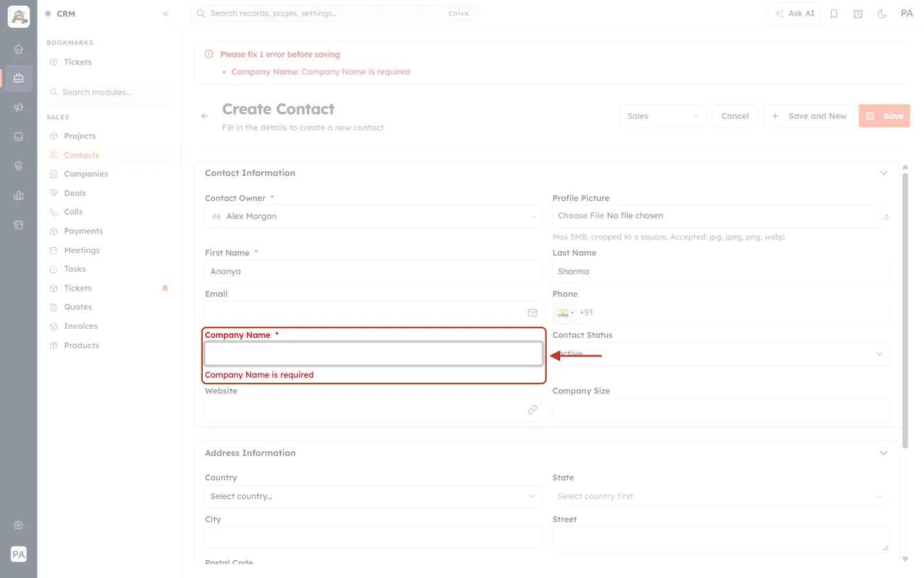Click the Search modules field
924x578 pixels.
click(x=109, y=92)
